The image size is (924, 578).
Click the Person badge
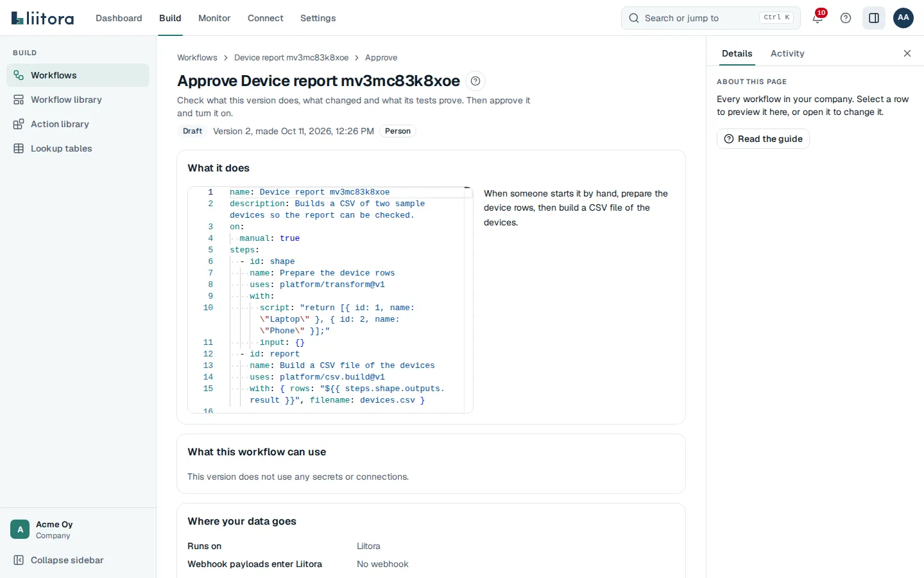pos(398,131)
